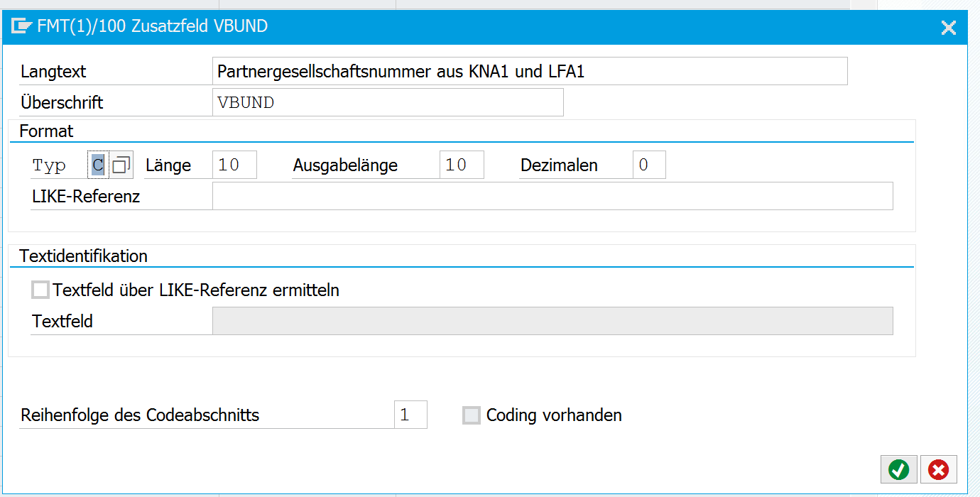Select the Überschrift field containing VBUND
Image resolution: width=980 pixels, height=497 pixels.
[x=387, y=102]
